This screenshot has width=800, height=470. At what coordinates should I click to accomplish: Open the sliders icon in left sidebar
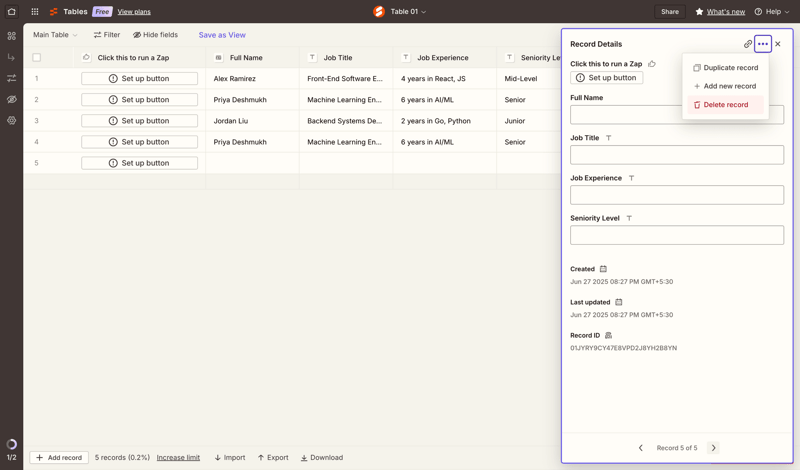(x=11, y=78)
